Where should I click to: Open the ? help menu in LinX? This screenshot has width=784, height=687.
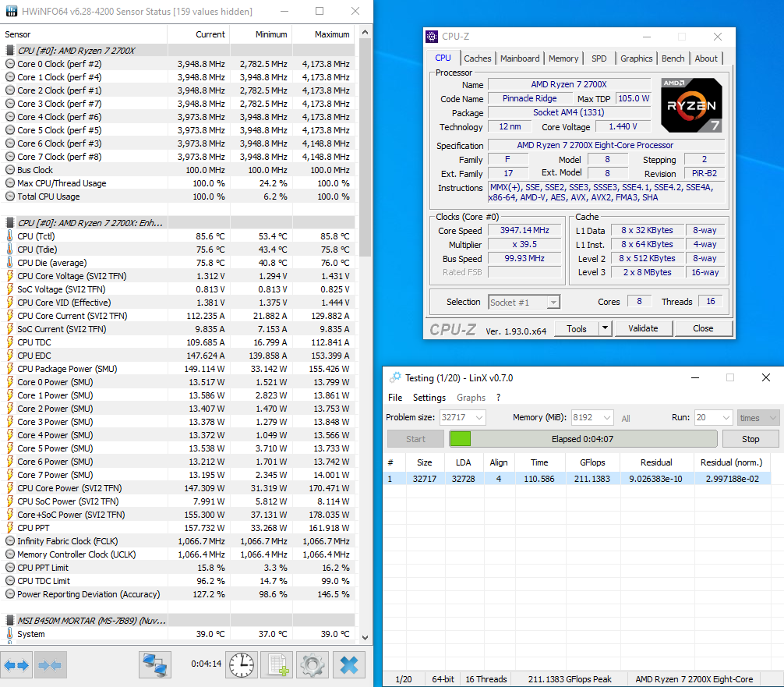tap(498, 397)
